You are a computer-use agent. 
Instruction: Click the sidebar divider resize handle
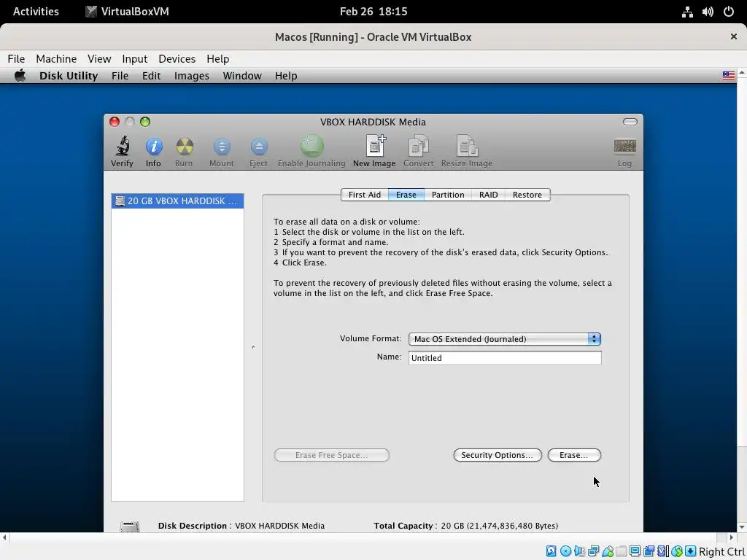253,347
